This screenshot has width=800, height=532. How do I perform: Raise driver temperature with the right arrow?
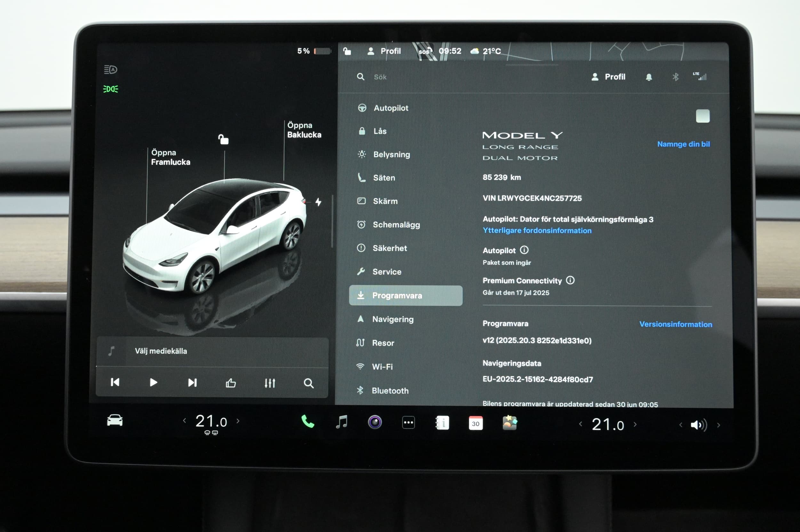238,421
